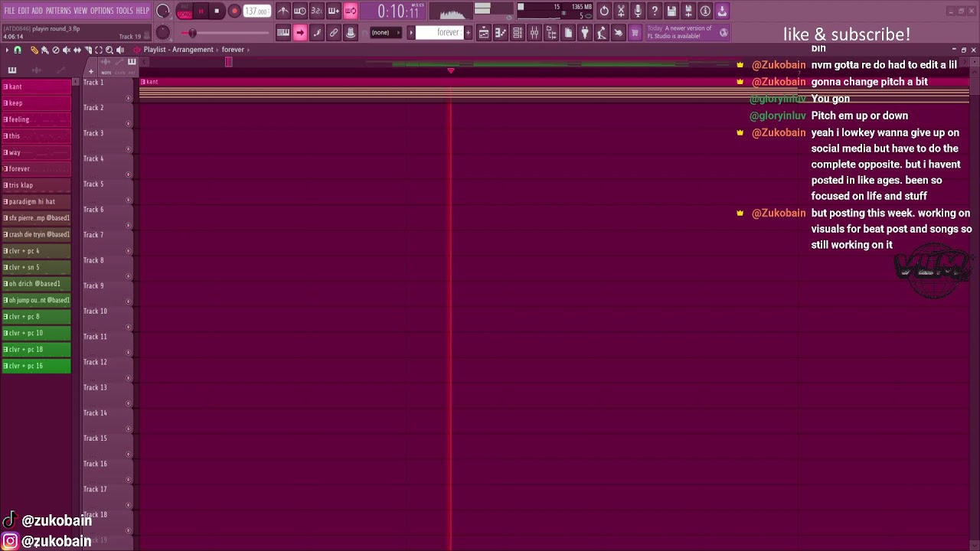
Task: Toggle the playlist snap magnet icon
Action: 18,50
